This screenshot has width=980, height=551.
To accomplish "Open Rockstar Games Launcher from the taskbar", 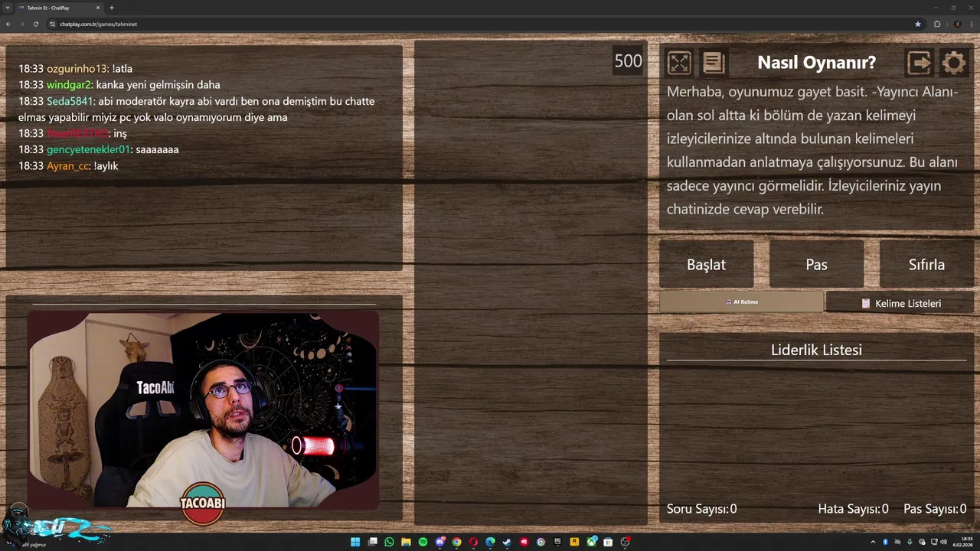I will [574, 542].
